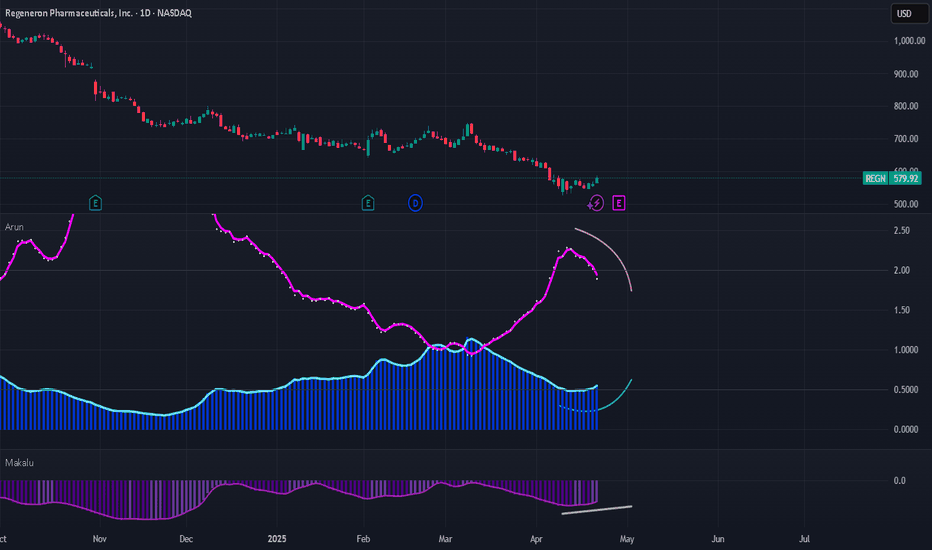Viewport: 932px width, 550px height.
Task: Click the 700.00 price axis label
Action: click(906, 139)
